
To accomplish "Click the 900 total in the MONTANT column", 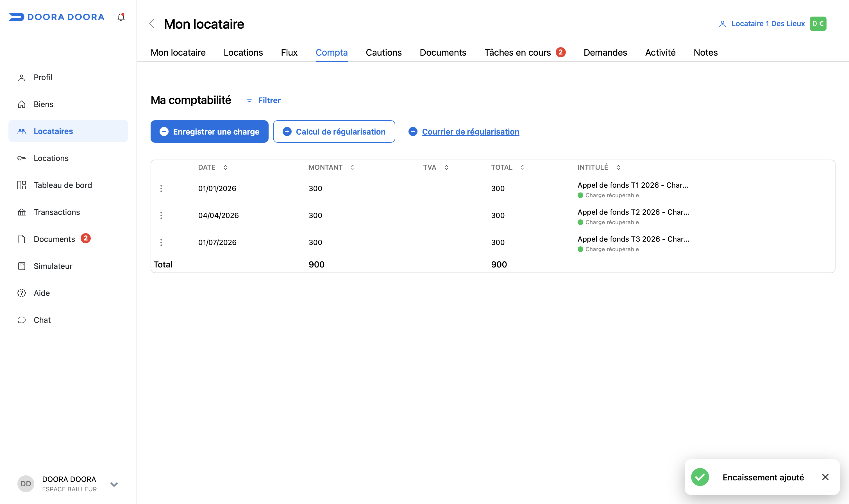I will coord(317,264).
